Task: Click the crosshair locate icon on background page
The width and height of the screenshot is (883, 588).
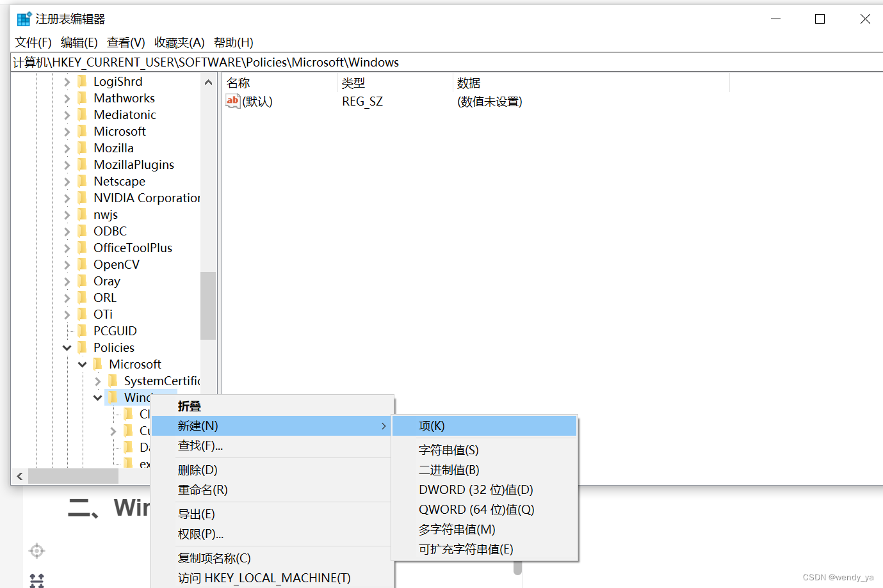Action: coord(37,550)
